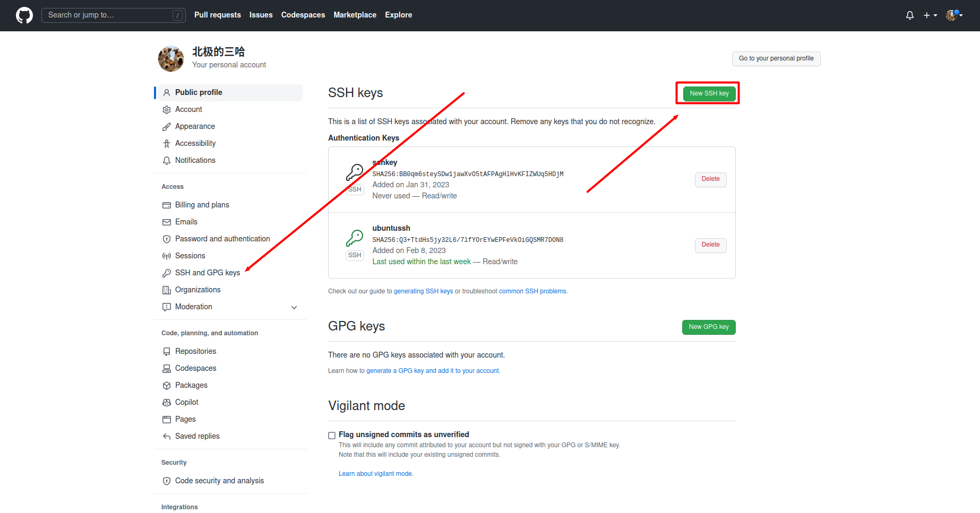Click the Saved replies arrow icon
Viewport: 980px width, 513px height.
pos(167,437)
